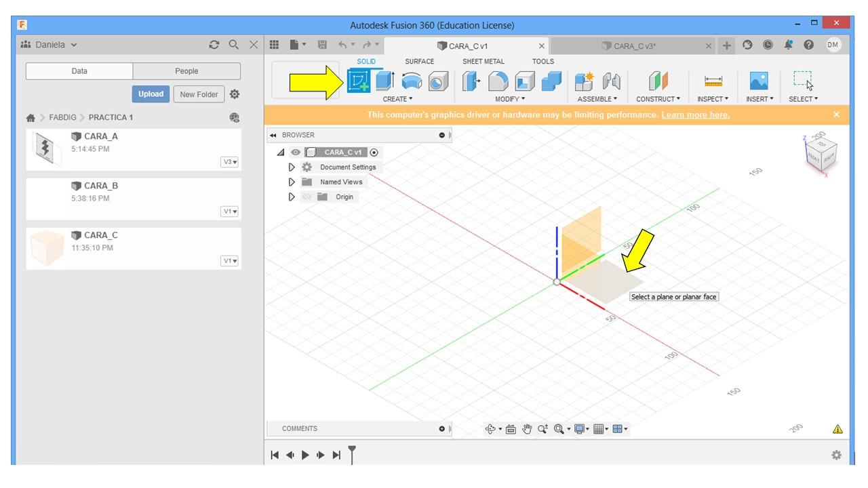Viewport: 868px width, 488px height.
Task: Open the ASSEMBLE dropdown menu
Action: (x=597, y=99)
